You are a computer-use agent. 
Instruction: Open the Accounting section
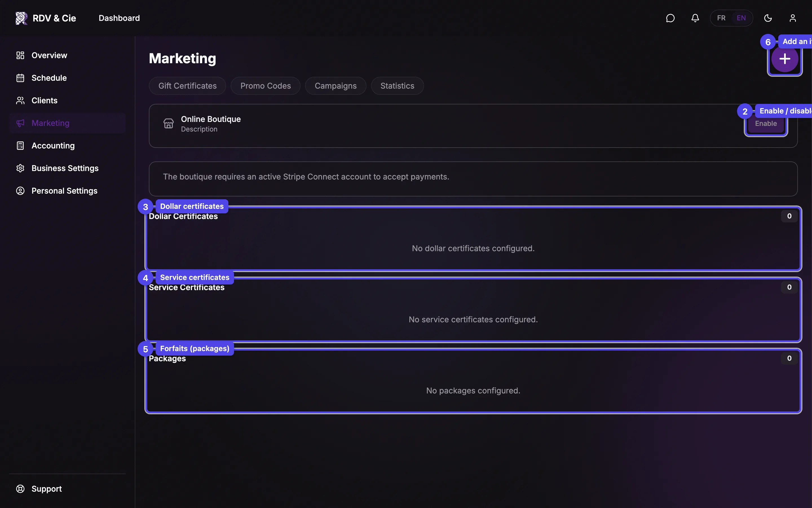click(67, 145)
